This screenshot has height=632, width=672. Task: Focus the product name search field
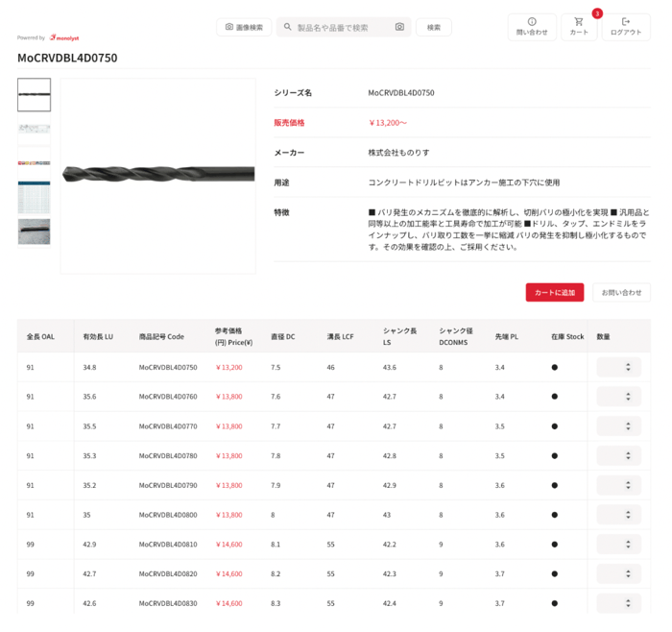[x=341, y=27]
